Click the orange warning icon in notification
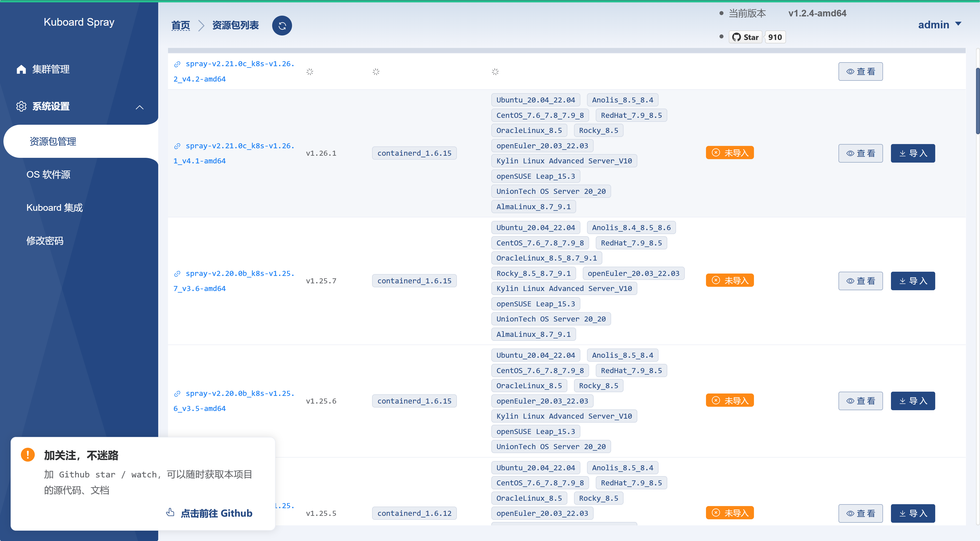The image size is (980, 541). [28, 455]
